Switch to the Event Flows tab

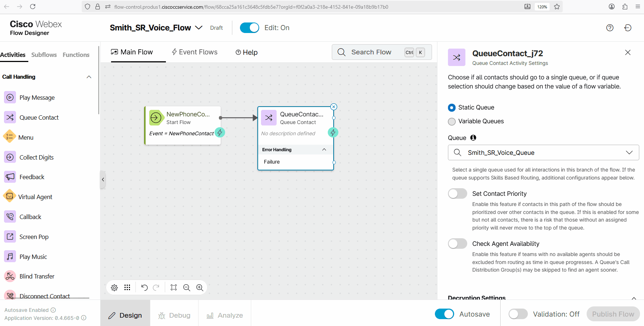pyautogui.click(x=195, y=52)
